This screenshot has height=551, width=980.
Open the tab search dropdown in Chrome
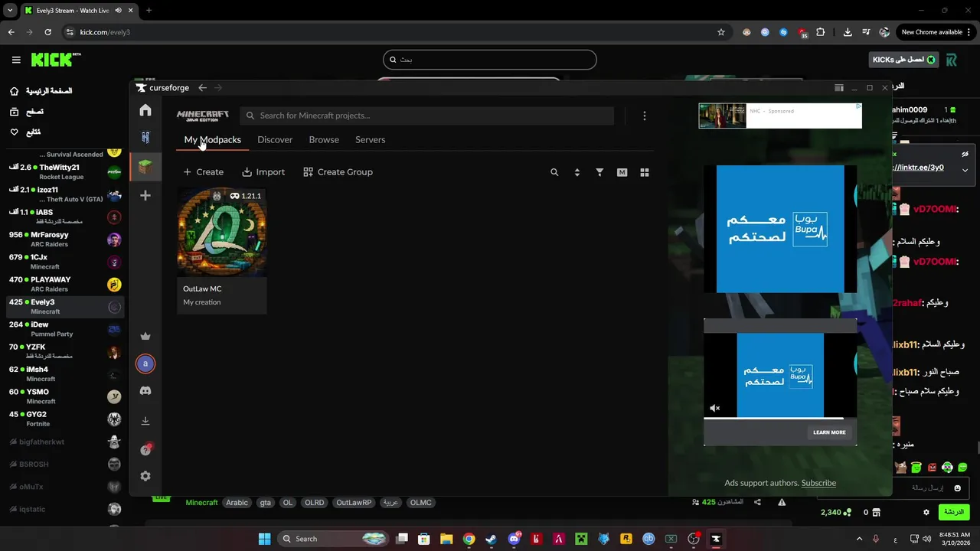10,11
